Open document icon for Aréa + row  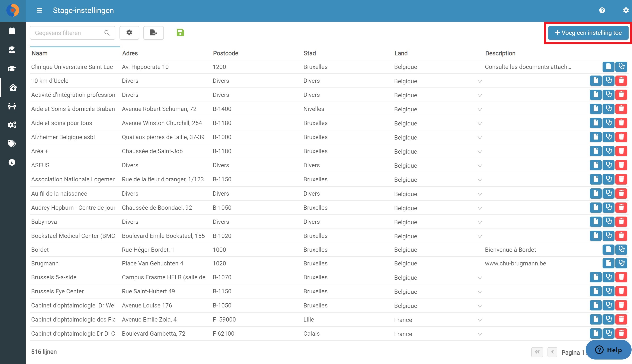(x=596, y=151)
